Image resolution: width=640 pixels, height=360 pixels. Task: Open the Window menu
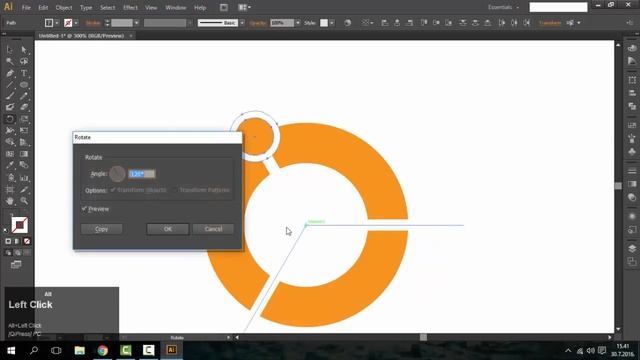[176, 8]
